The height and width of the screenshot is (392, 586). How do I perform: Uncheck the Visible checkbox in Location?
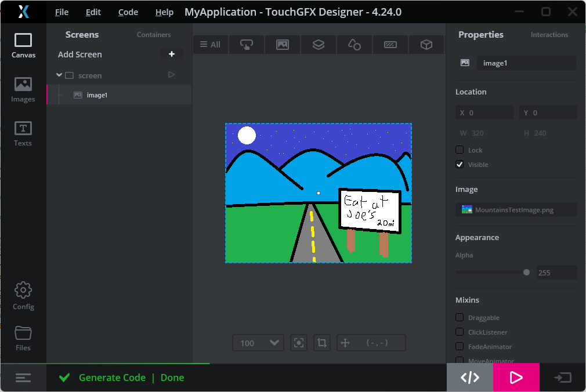pyautogui.click(x=460, y=164)
